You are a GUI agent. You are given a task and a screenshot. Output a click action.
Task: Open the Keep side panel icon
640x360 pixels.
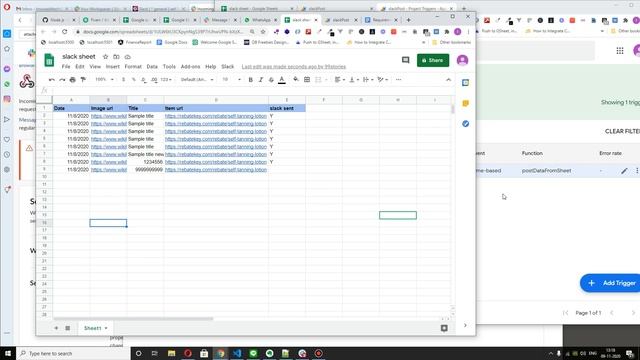click(x=465, y=103)
